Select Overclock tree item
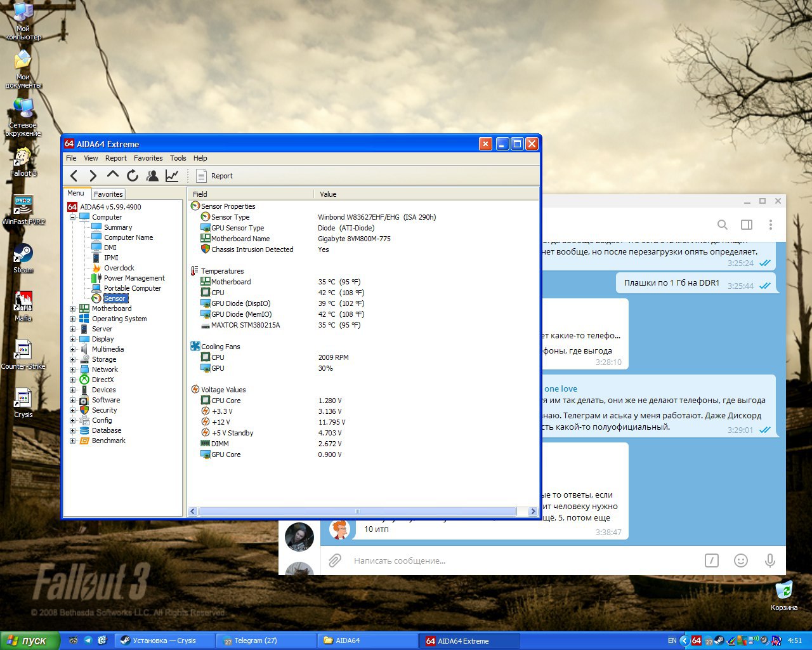Image resolution: width=812 pixels, height=650 pixels. pyautogui.click(x=119, y=268)
